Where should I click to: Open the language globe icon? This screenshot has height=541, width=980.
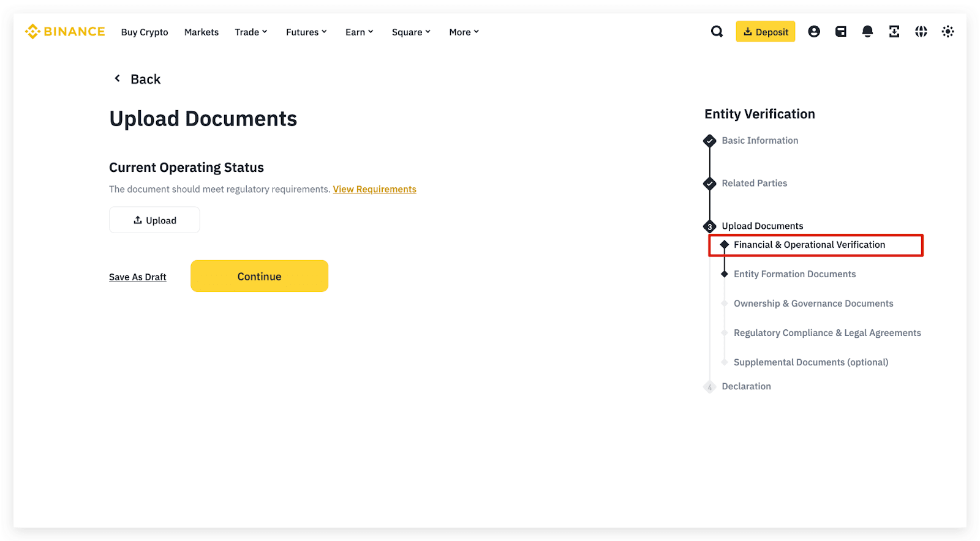click(x=921, y=32)
